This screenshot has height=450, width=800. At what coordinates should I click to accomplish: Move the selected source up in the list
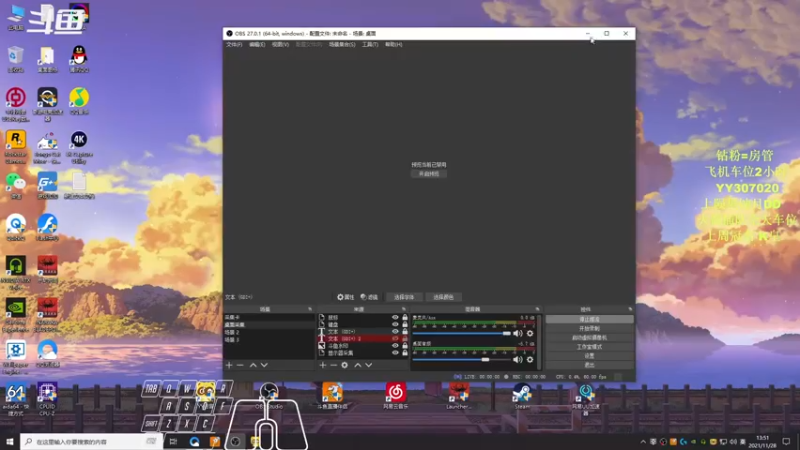(358, 365)
